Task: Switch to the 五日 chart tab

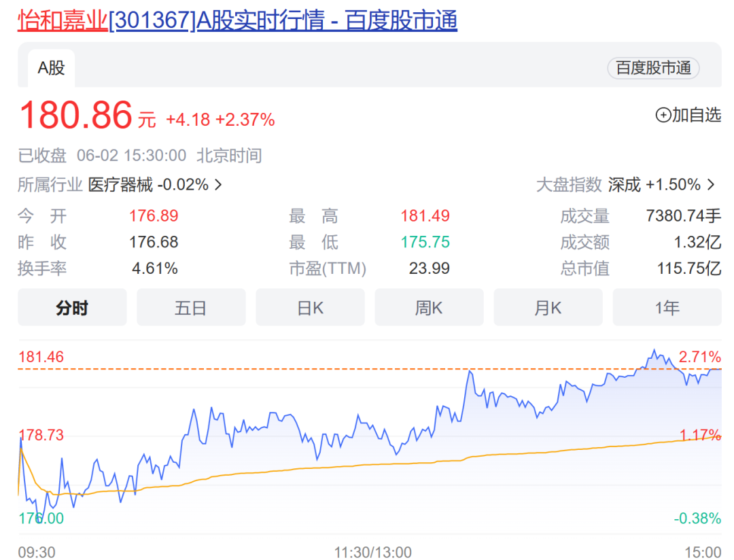Action: (191, 308)
